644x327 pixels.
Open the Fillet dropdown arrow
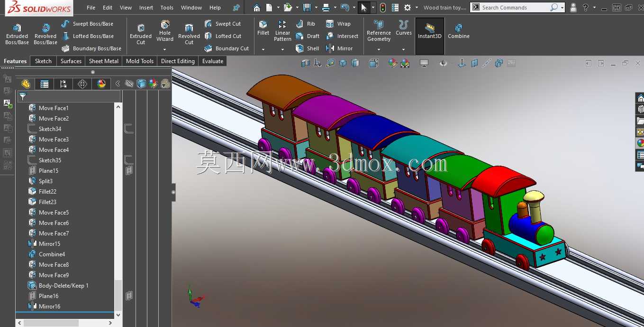point(263,49)
